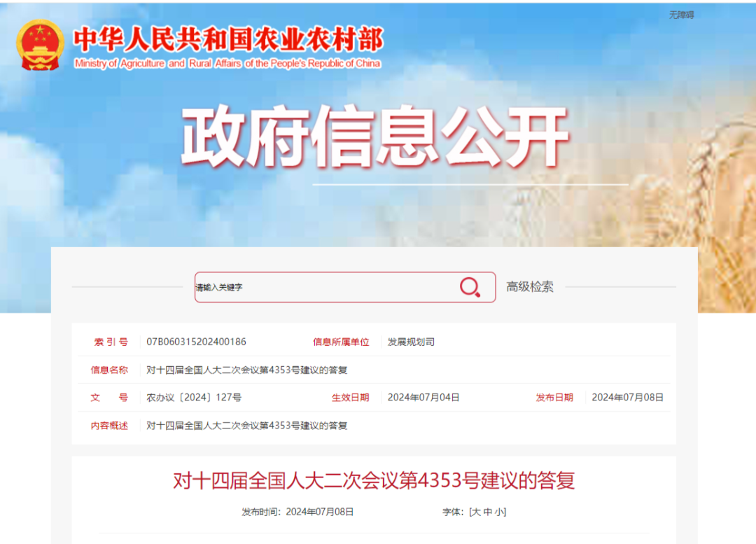Viewport: 756px width, 544px height.
Task: Select index number 07B060315202400186
Action: click(x=196, y=342)
